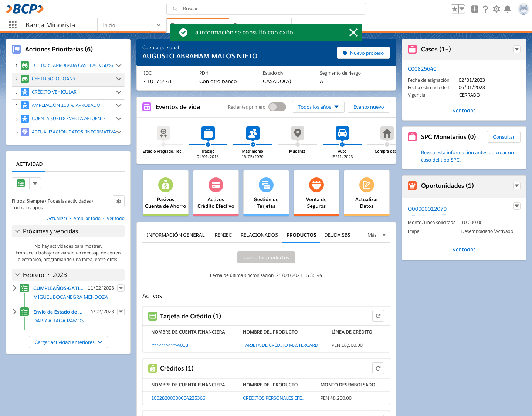Open activity filter settings gear

pos(119,201)
